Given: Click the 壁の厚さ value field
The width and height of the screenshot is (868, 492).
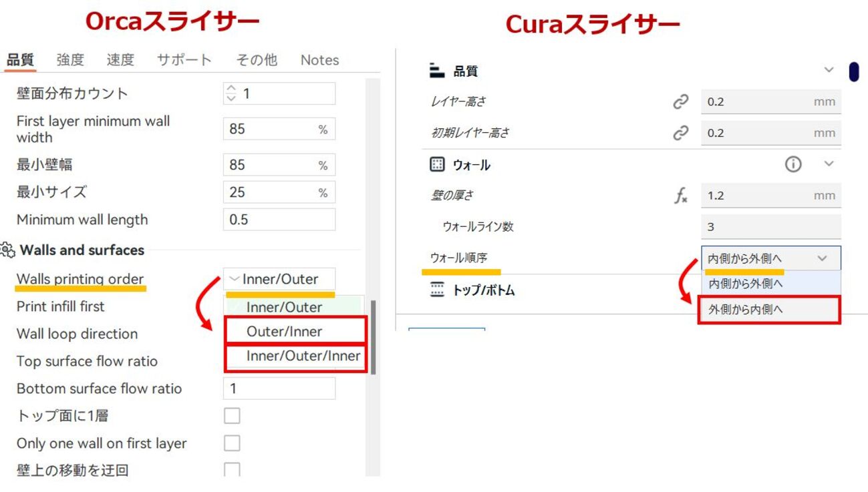Looking at the screenshot, I should tap(771, 196).
